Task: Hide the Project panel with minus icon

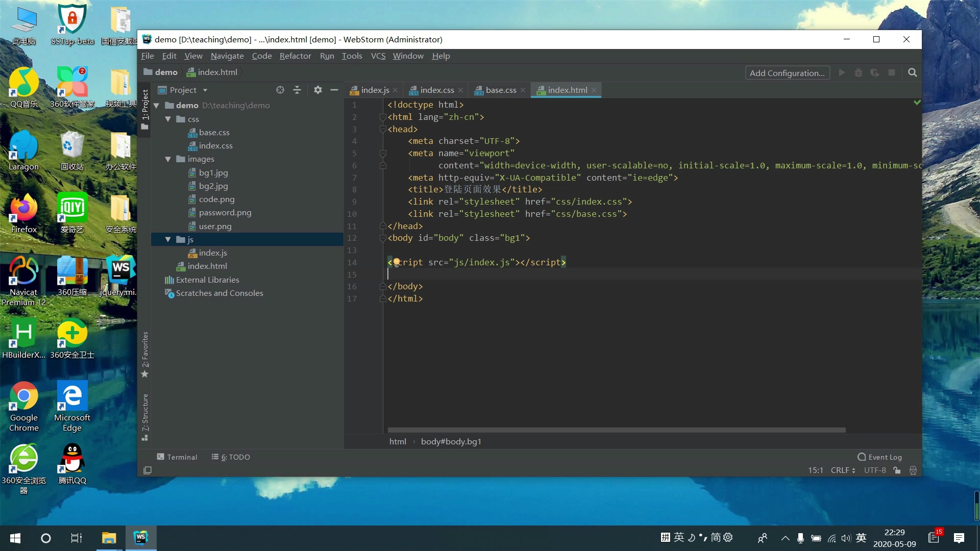Action: pos(334,90)
